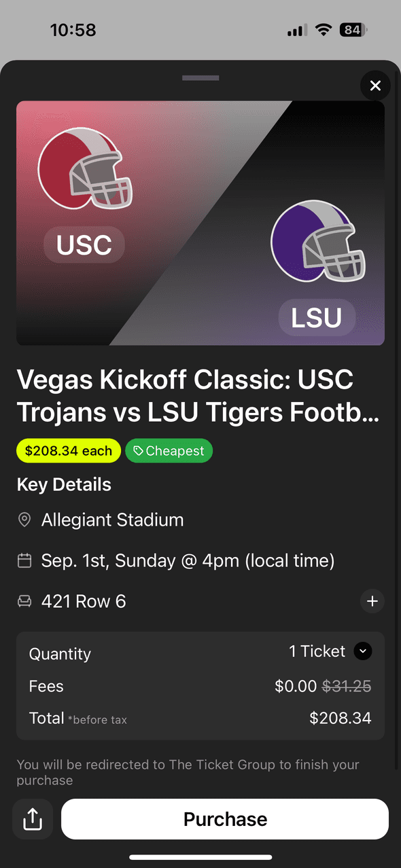Image resolution: width=401 pixels, height=868 pixels.
Task: Tap the event matchup banner image
Action: 201,223
